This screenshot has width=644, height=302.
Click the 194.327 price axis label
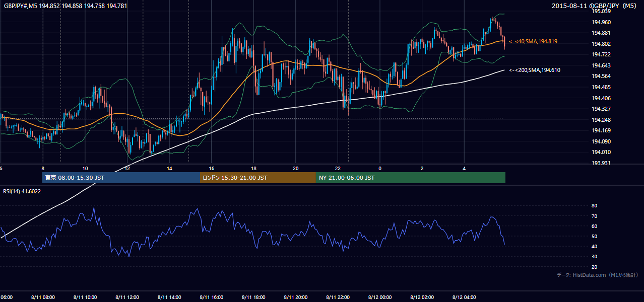[601, 109]
